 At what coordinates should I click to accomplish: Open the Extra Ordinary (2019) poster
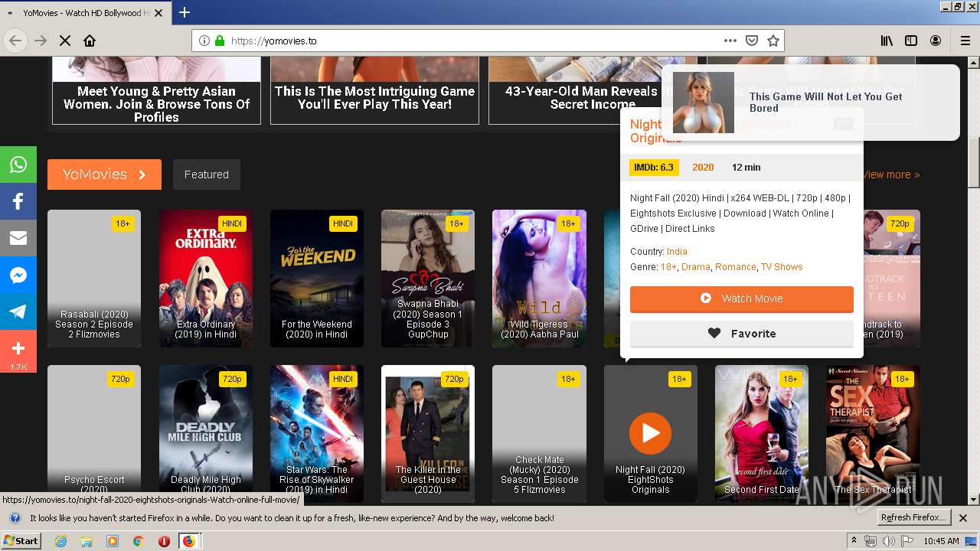coord(206,279)
